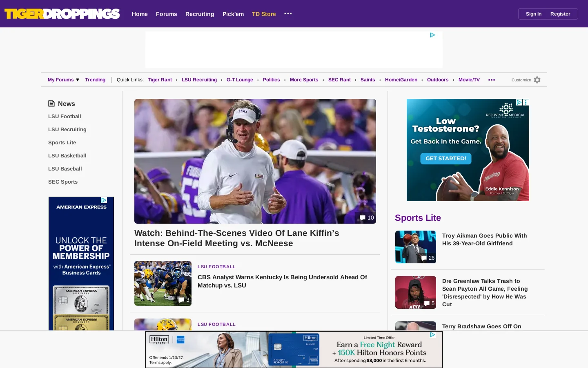Read CBS Analyst Warns Kentucky headline
Screen dimensions: 588x368
282,281
